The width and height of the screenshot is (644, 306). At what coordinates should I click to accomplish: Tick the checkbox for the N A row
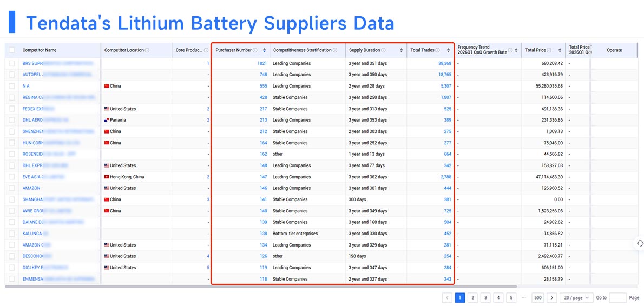(12, 86)
